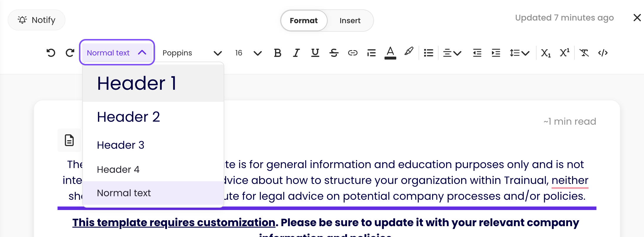Switch to the Insert tab
Screen dimensions: 644x237
[350, 21]
